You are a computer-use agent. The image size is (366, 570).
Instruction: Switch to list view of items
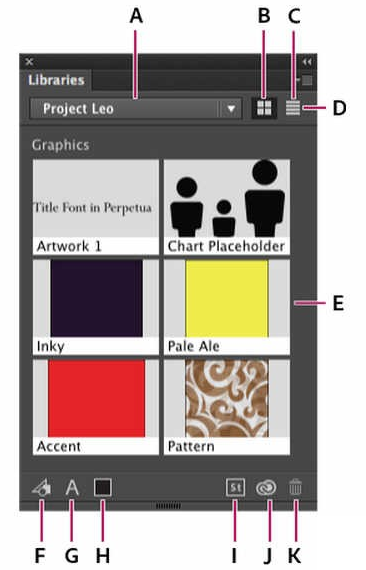pyautogui.click(x=293, y=108)
